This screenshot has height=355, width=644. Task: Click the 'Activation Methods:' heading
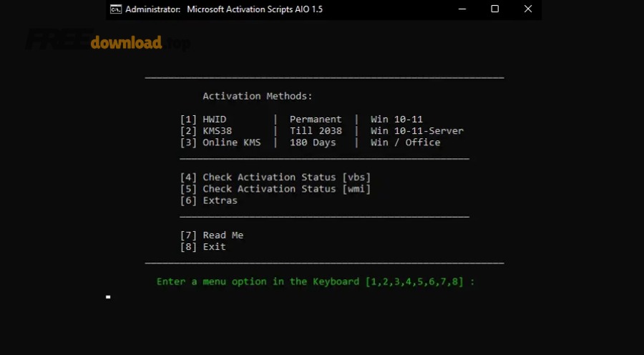tap(258, 96)
